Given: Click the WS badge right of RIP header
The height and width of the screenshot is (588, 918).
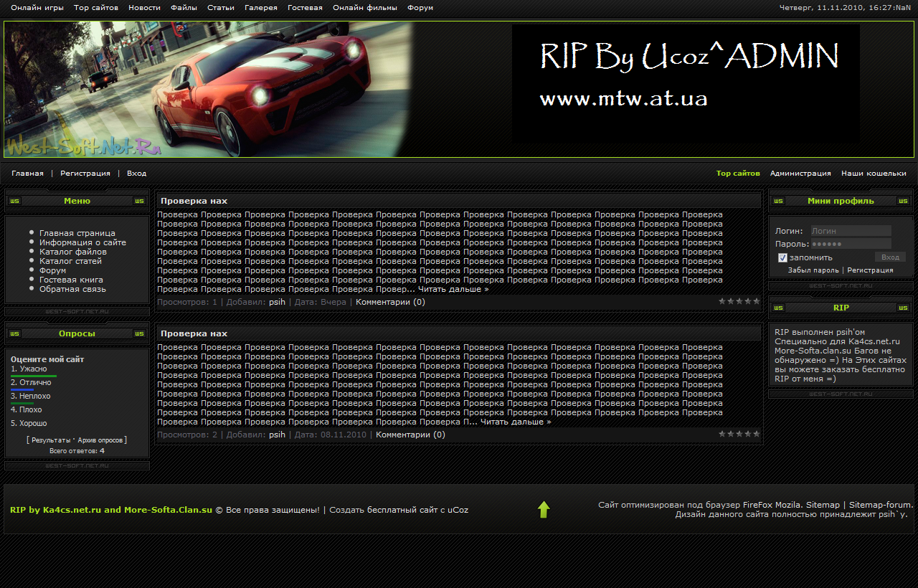Looking at the screenshot, I should click(x=902, y=308).
